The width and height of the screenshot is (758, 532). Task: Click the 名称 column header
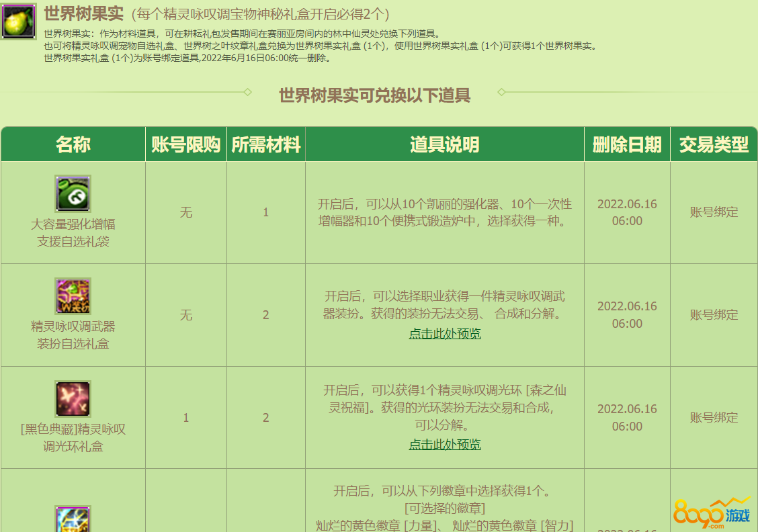click(73, 144)
